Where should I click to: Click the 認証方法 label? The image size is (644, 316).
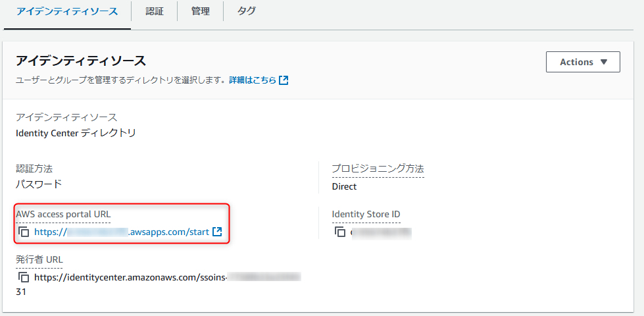pos(34,169)
